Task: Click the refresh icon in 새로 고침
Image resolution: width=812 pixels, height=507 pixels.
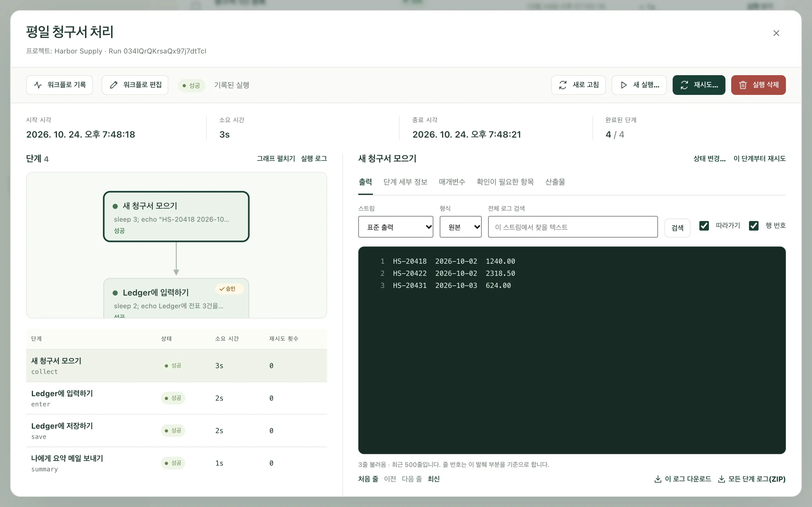Action: pyautogui.click(x=563, y=85)
